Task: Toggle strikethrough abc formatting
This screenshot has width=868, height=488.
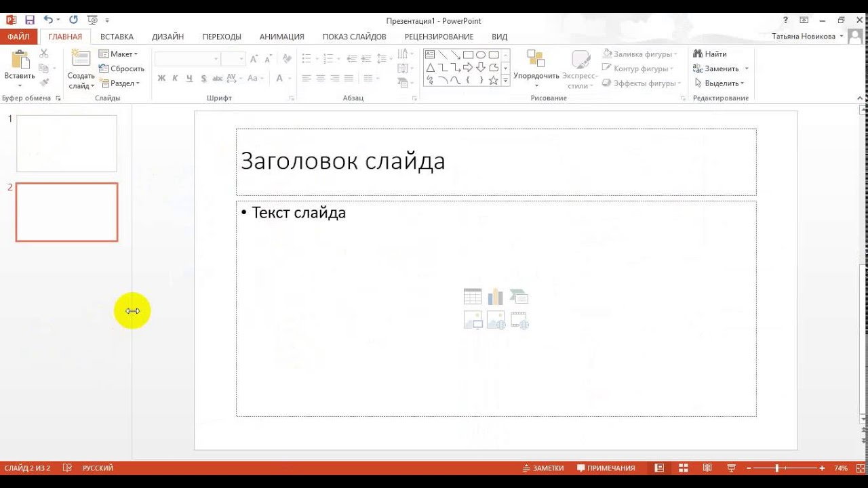Action: tap(217, 79)
